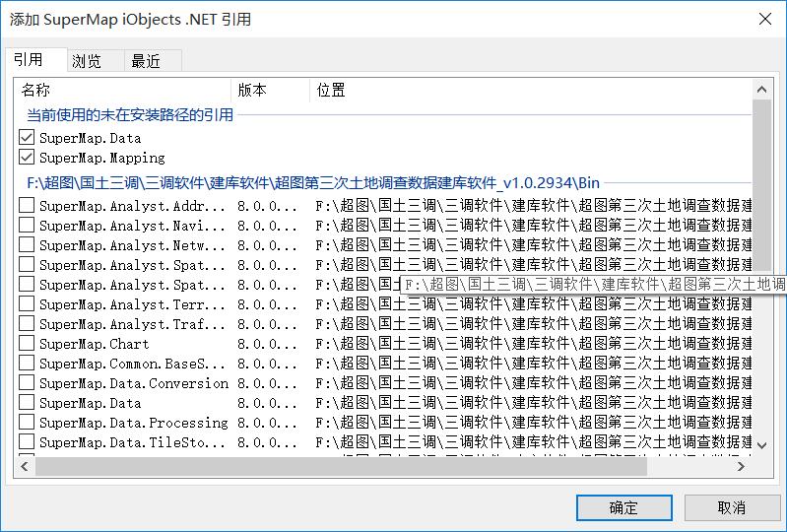Click the vertical scrollbar up arrow
The width and height of the screenshot is (787, 532).
click(762, 90)
